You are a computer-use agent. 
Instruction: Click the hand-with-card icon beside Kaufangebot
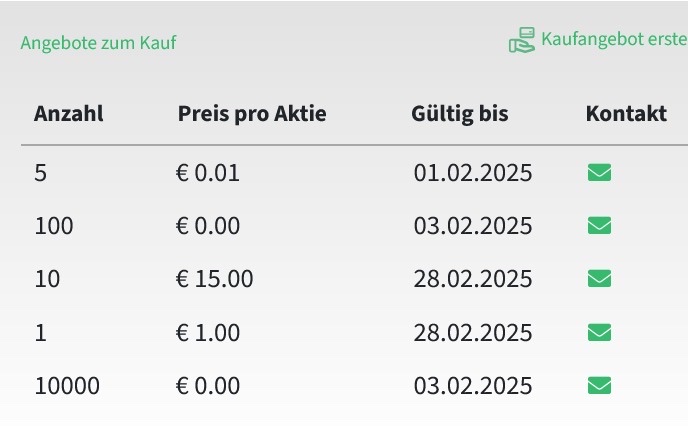[522, 40]
